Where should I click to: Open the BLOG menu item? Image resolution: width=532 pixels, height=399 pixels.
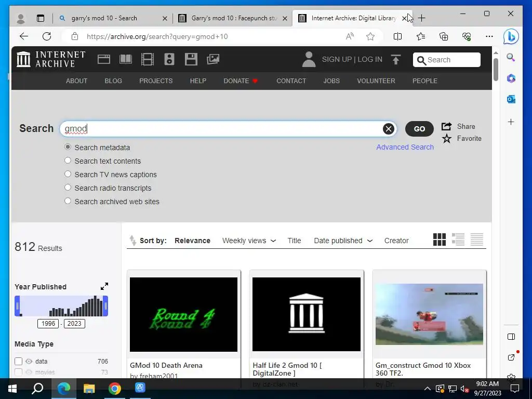(x=113, y=81)
